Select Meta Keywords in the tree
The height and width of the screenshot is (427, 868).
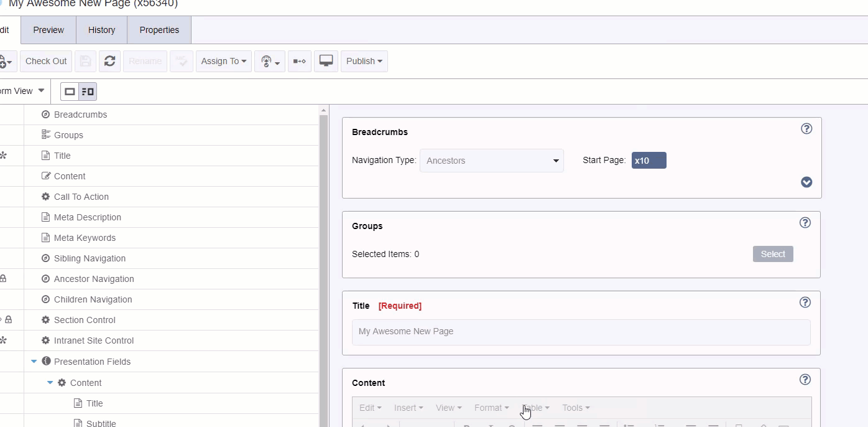[x=85, y=238]
